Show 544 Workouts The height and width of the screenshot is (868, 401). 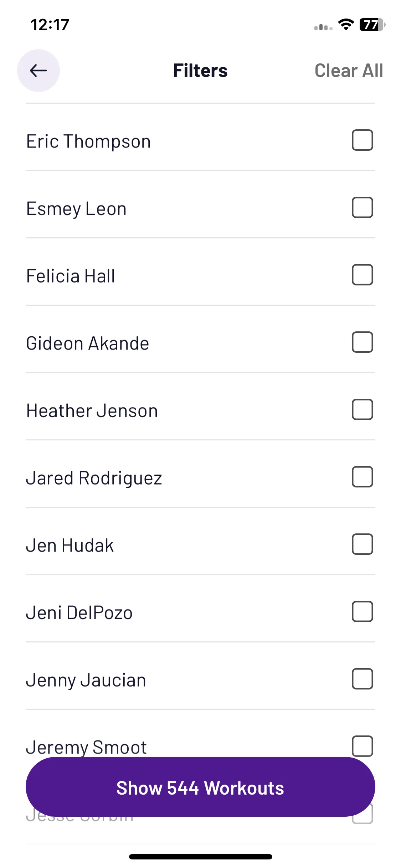pyautogui.click(x=200, y=787)
